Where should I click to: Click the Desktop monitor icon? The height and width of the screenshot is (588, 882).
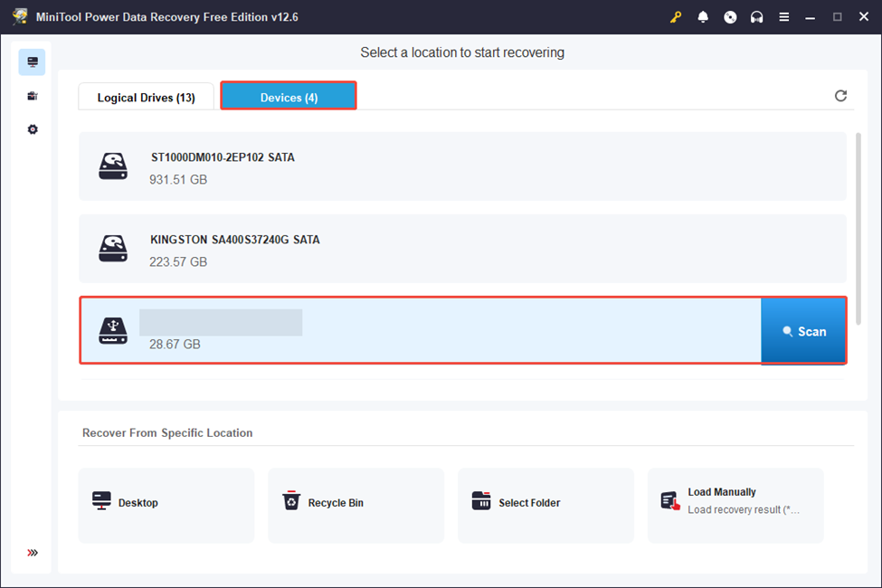point(101,501)
